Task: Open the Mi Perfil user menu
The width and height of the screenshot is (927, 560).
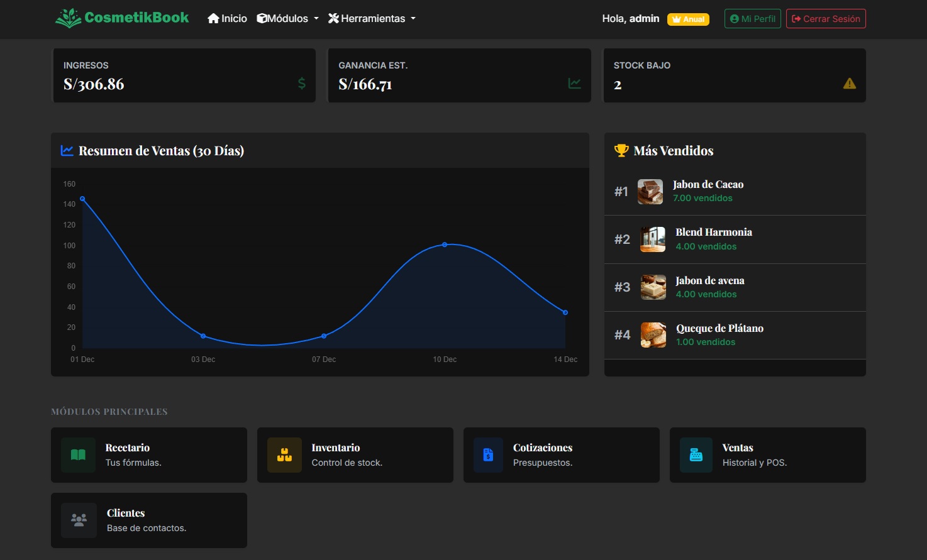Action: tap(752, 18)
